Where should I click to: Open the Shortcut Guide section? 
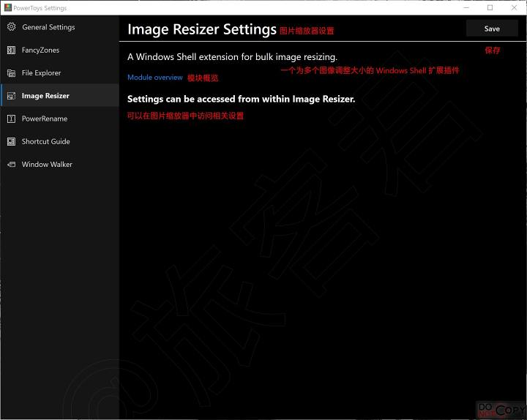click(46, 141)
